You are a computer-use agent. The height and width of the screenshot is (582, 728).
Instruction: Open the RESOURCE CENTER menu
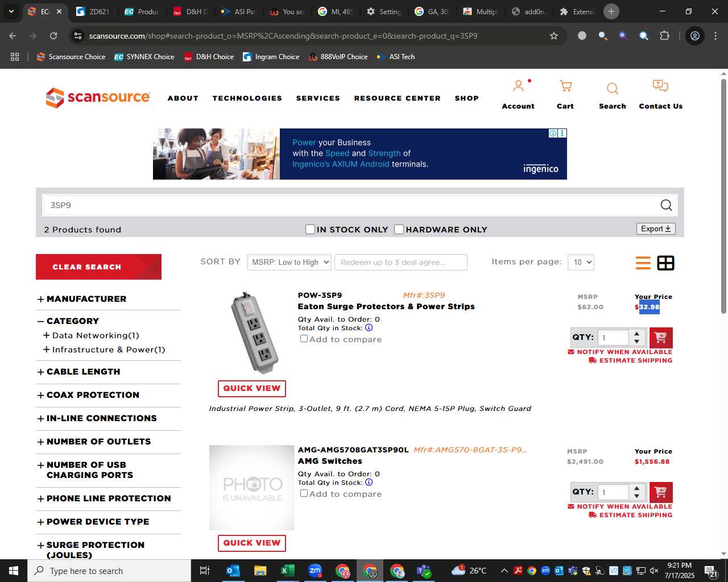397,98
